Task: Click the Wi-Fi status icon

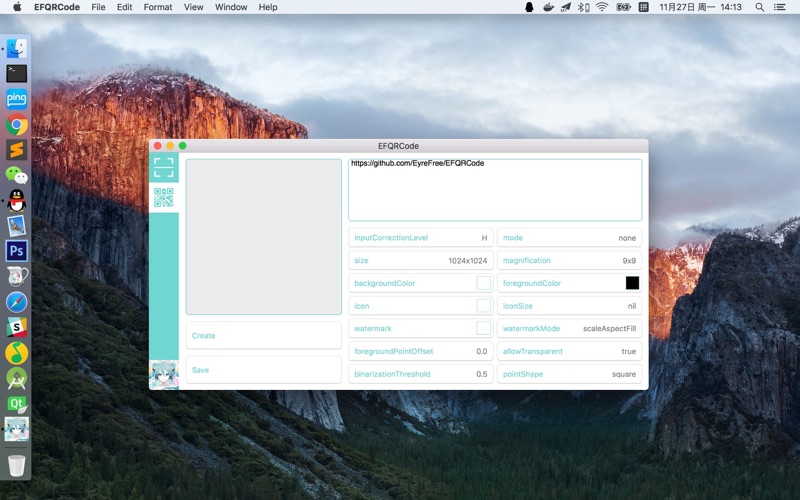Action: 603,7
